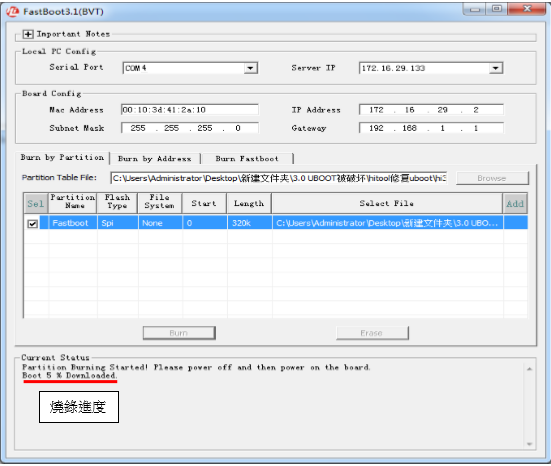This screenshot has width=551, height=466.
Task: Click the Erase button
Action: click(372, 333)
